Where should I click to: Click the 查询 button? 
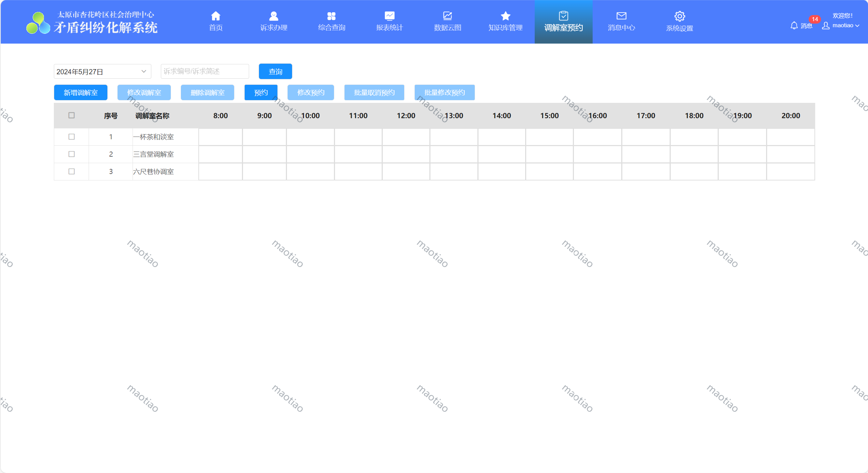point(275,72)
